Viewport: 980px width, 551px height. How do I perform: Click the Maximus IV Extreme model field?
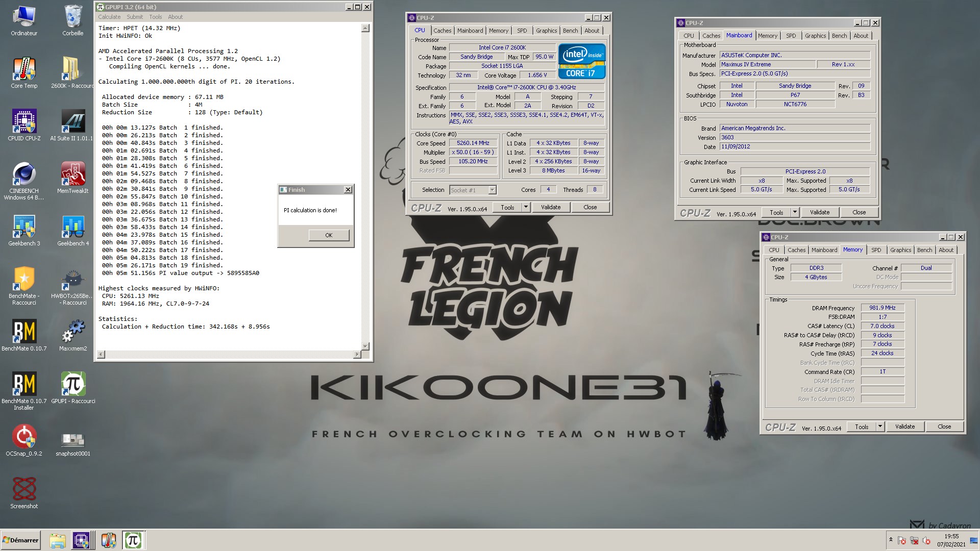click(768, 64)
